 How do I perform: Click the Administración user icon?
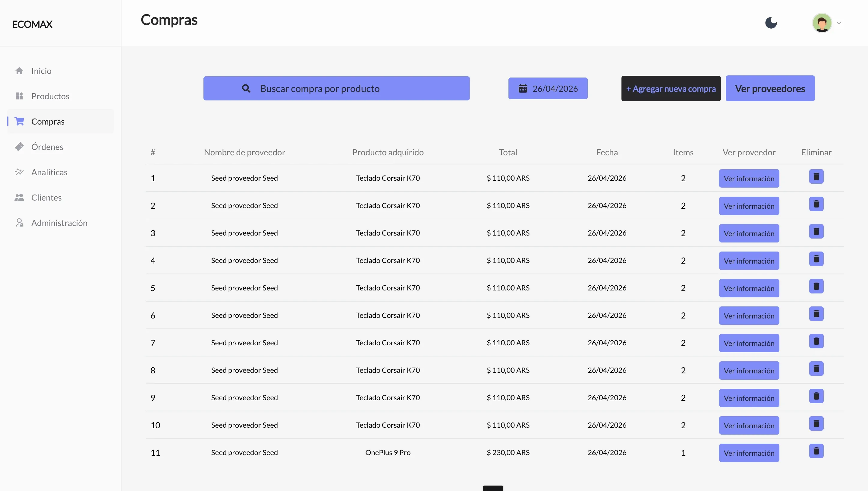20,223
